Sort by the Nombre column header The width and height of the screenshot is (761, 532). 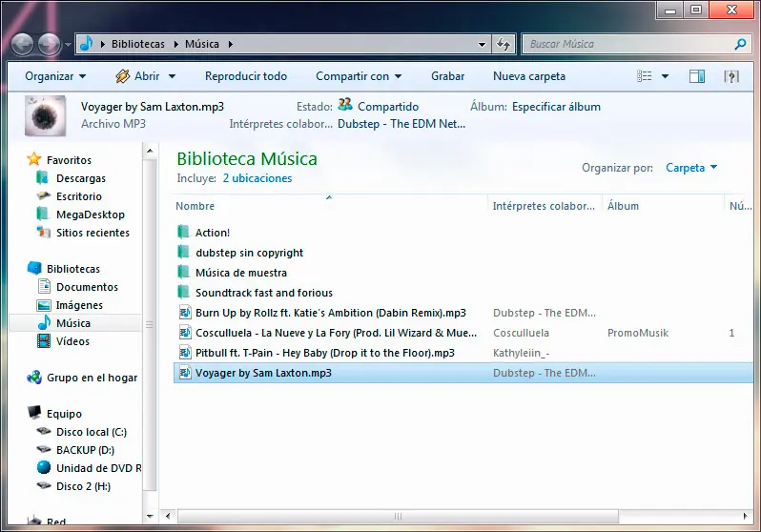coord(195,206)
